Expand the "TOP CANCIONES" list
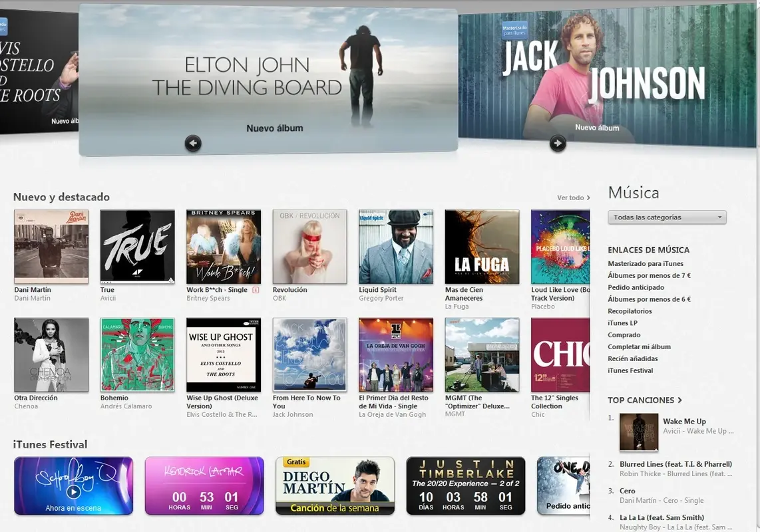760x532 pixels. pyautogui.click(x=644, y=400)
